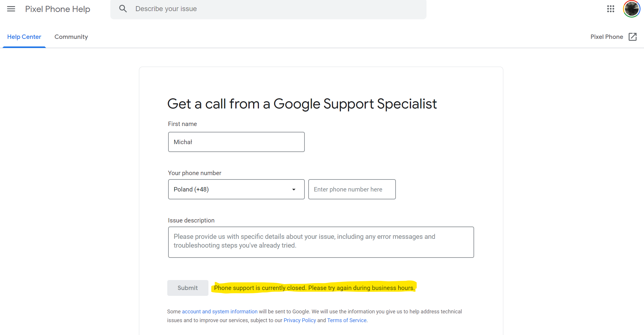Open the Privacy Policy link
This screenshot has width=644, height=335.
pyautogui.click(x=300, y=320)
